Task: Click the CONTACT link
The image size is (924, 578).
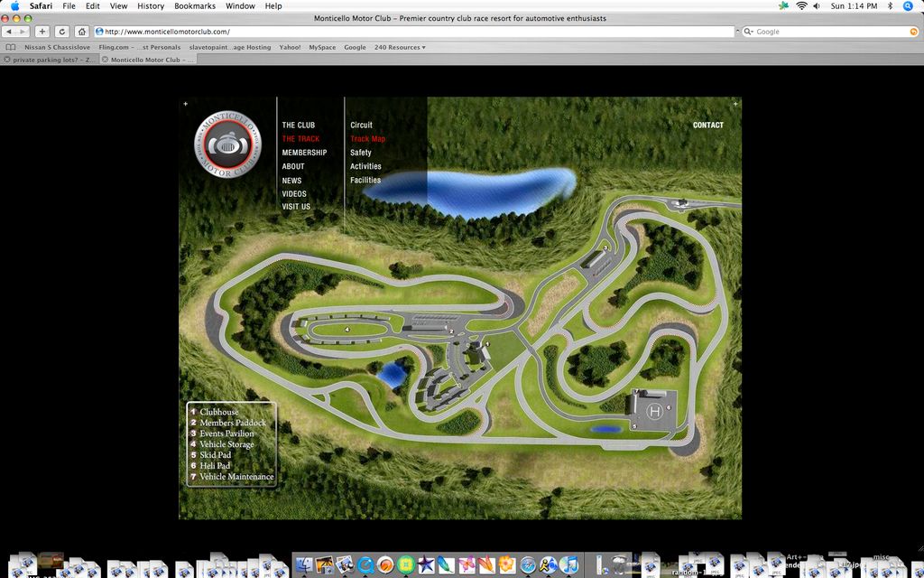Action: [707, 125]
